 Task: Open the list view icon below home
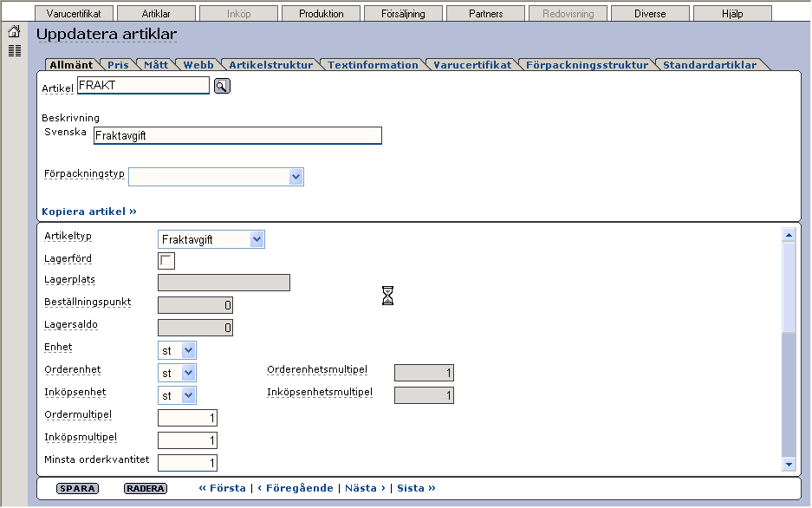[15, 51]
